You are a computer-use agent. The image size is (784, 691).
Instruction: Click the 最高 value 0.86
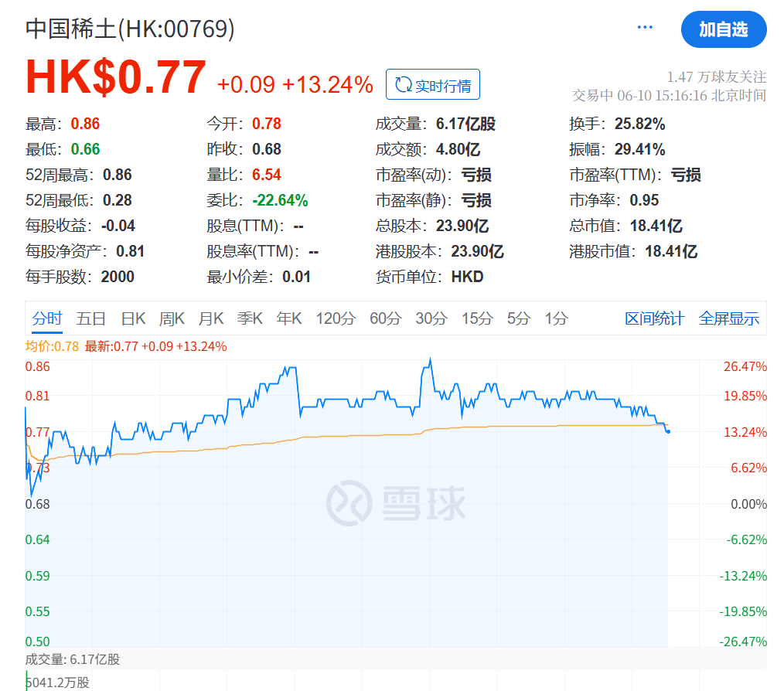pos(85,124)
